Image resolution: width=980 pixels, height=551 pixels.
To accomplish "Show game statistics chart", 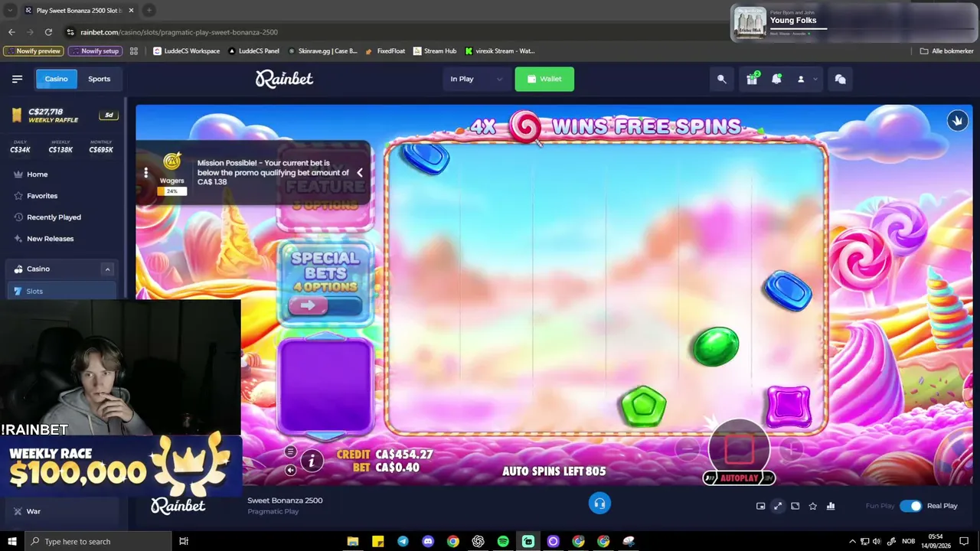I will (831, 506).
